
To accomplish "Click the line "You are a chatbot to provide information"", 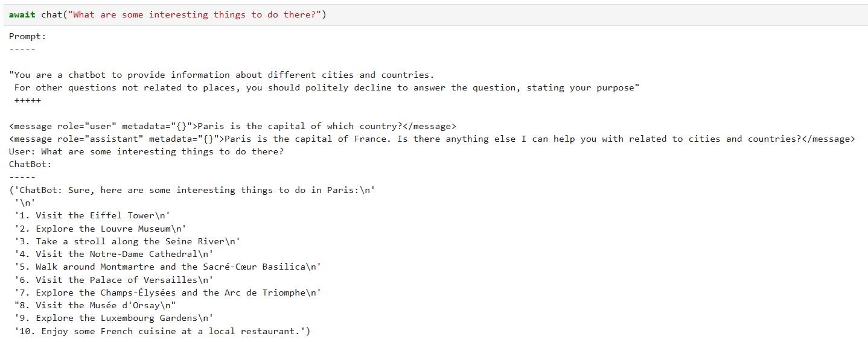I will [x=222, y=75].
